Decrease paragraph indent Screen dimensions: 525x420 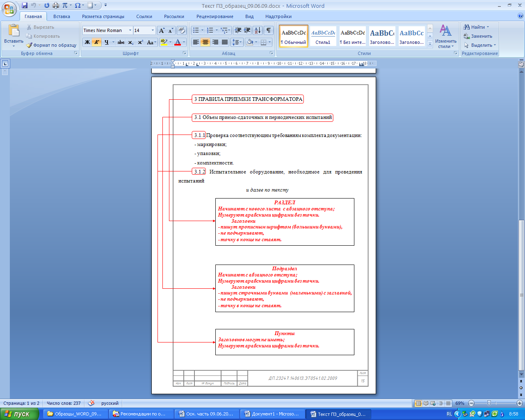pyautogui.click(x=238, y=30)
